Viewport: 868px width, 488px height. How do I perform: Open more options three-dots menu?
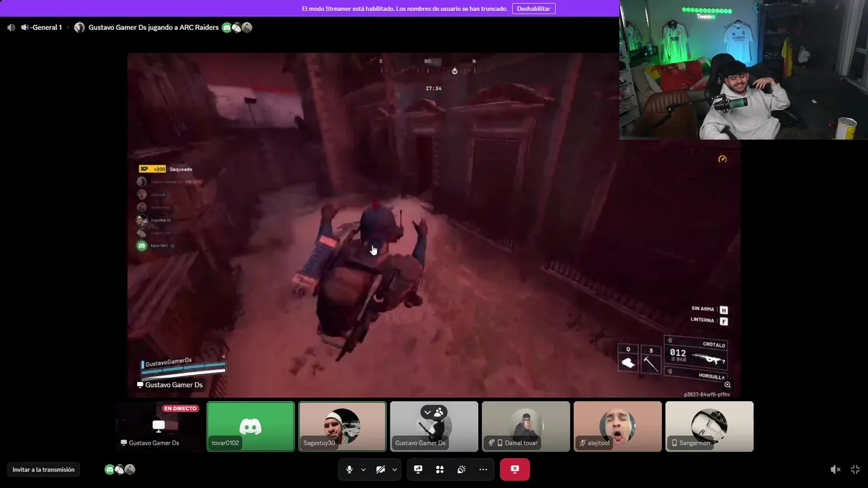click(x=483, y=469)
